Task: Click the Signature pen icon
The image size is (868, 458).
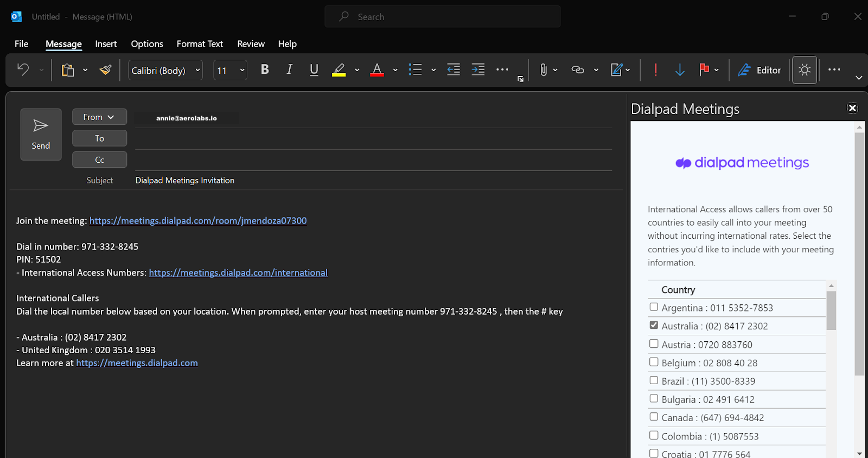Action: pyautogui.click(x=616, y=70)
